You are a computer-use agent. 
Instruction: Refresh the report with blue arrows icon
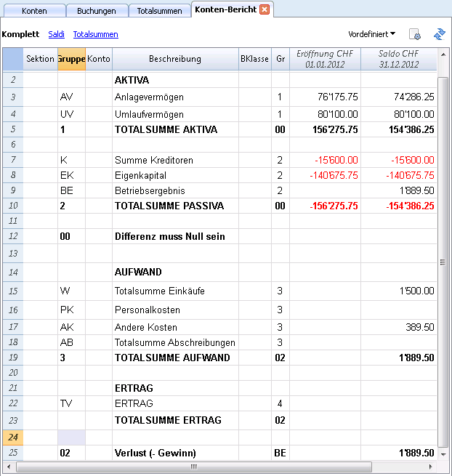[439, 34]
